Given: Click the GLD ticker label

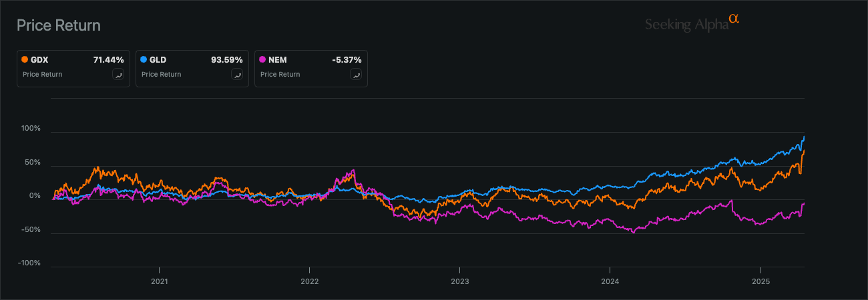Looking at the screenshot, I should click(158, 60).
